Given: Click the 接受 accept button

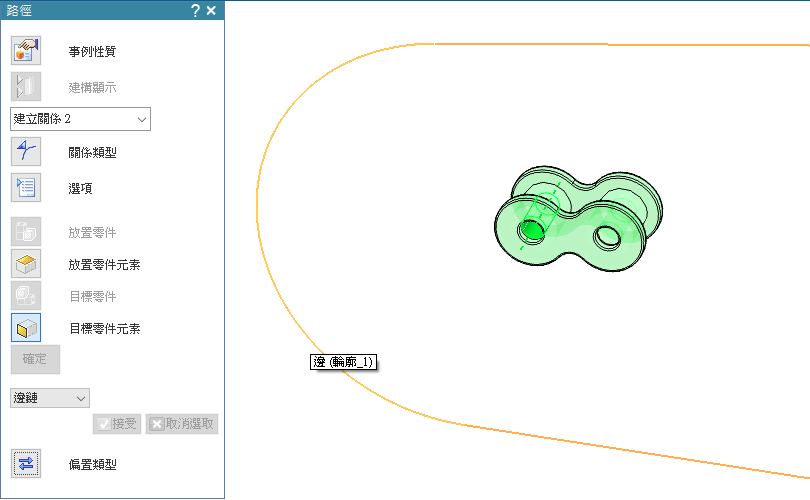Looking at the screenshot, I should coord(117,424).
